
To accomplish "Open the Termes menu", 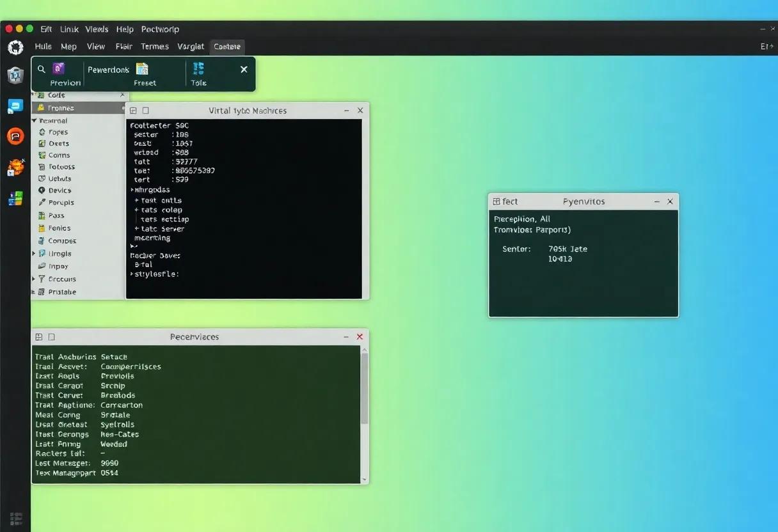I will point(155,47).
